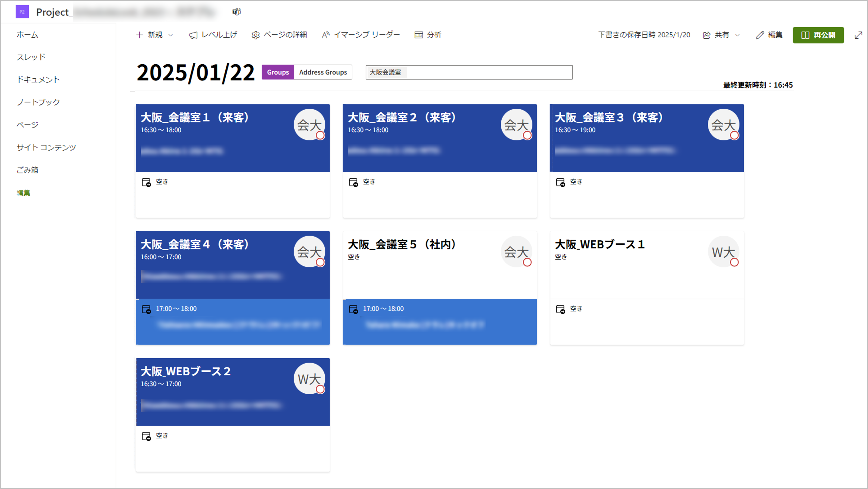Viewport: 868px width, 489px height.
Task: Switch to Address Groups tab
Action: point(323,72)
